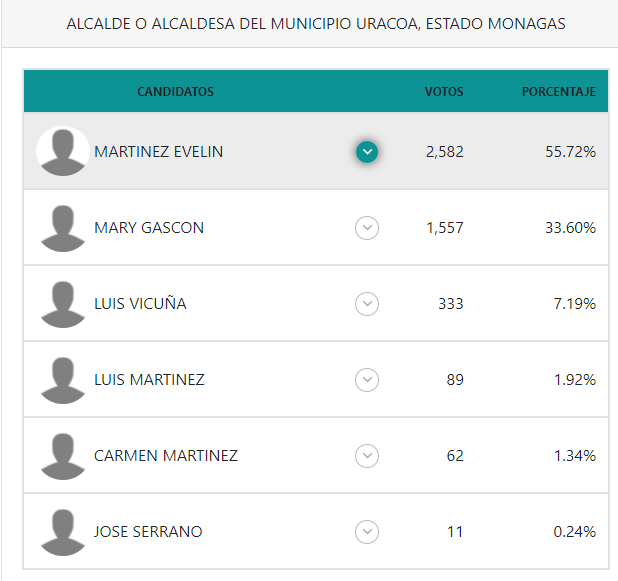Expand Mary Gascon's vote breakdown chevron
This screenshot has width=618, height=581.
coord(367,228)
